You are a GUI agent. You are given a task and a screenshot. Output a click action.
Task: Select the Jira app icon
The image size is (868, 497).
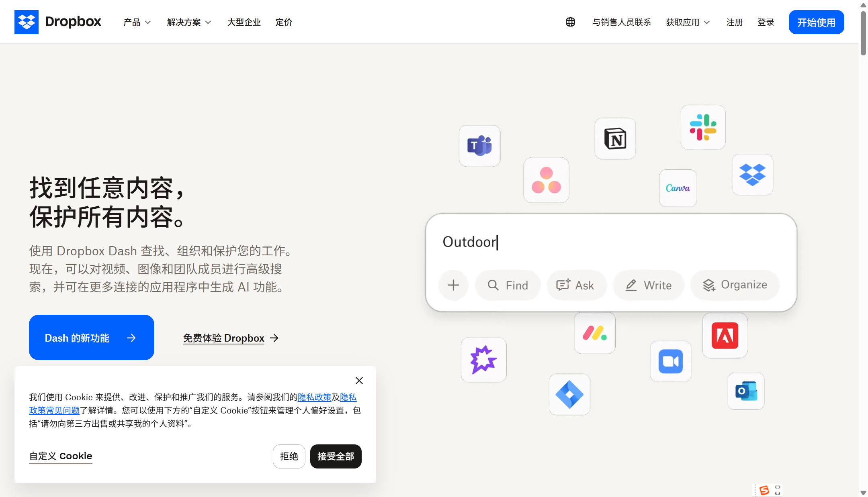569,395
